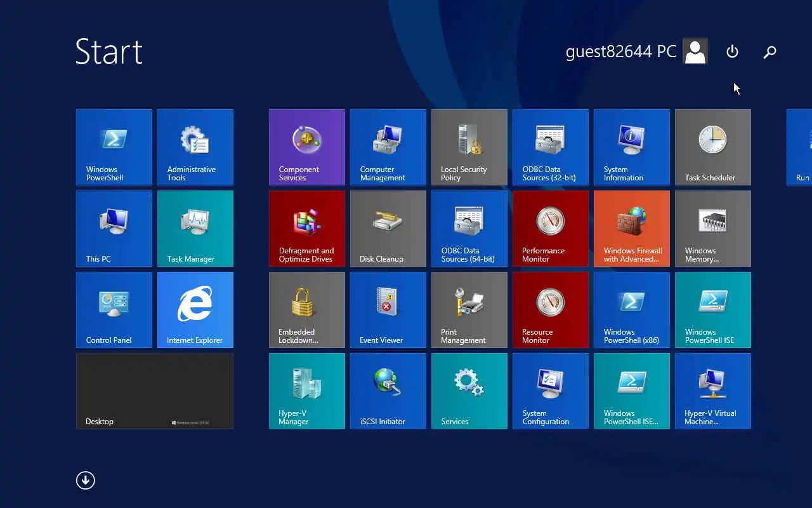The width and height of the screenshot is (812, 508).
Task: Open the Services tile
Action: [x=469, y=391]
